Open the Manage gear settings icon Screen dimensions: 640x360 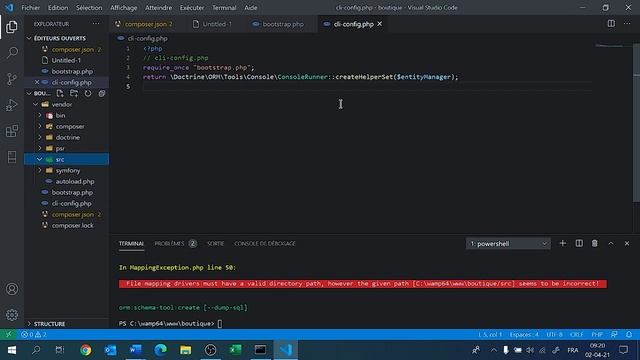pyautogui.click(x=12, y=315)
